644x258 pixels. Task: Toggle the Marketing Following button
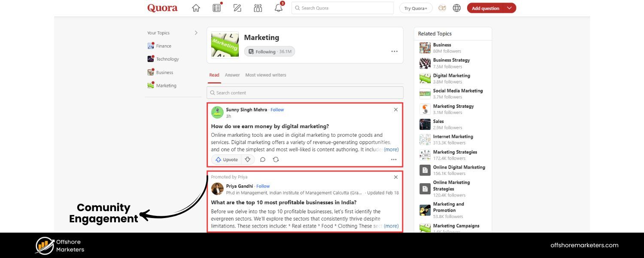click(x=270, y=52)
